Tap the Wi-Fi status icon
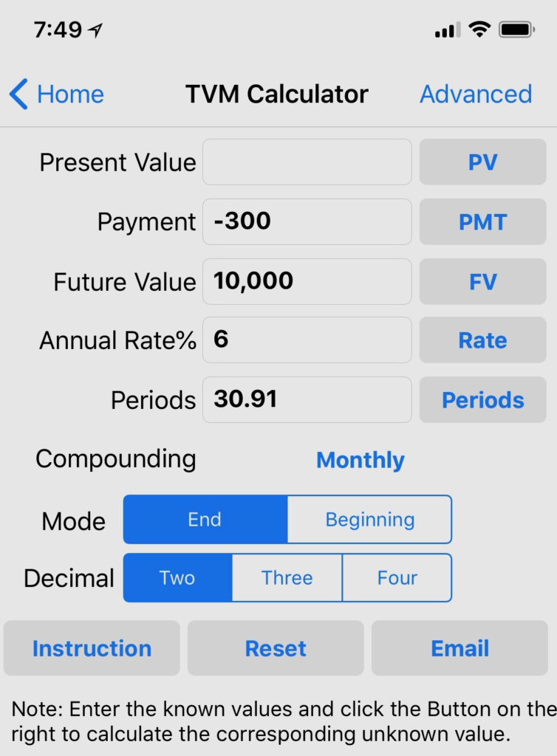 pyautogui.click(x=479, y=30)
